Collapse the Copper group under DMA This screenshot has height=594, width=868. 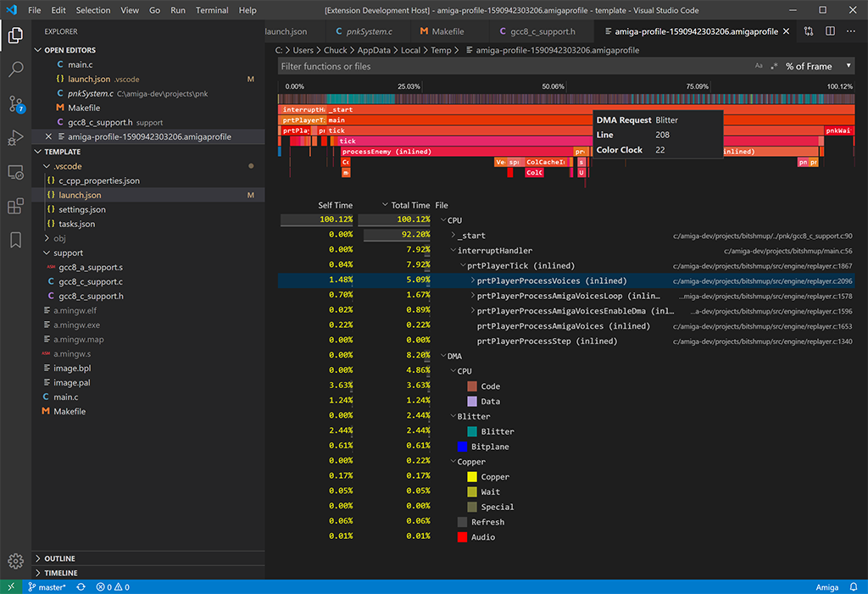coord(453,462)
